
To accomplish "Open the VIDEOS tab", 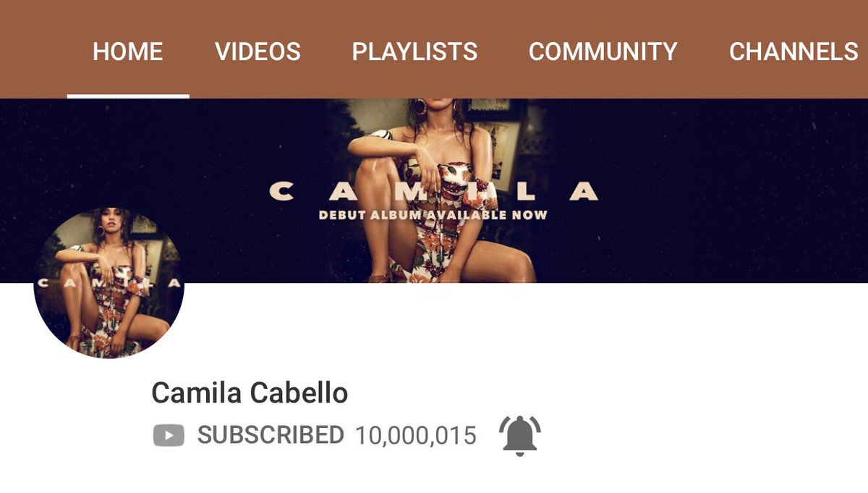I will click(x=258, y=51).
